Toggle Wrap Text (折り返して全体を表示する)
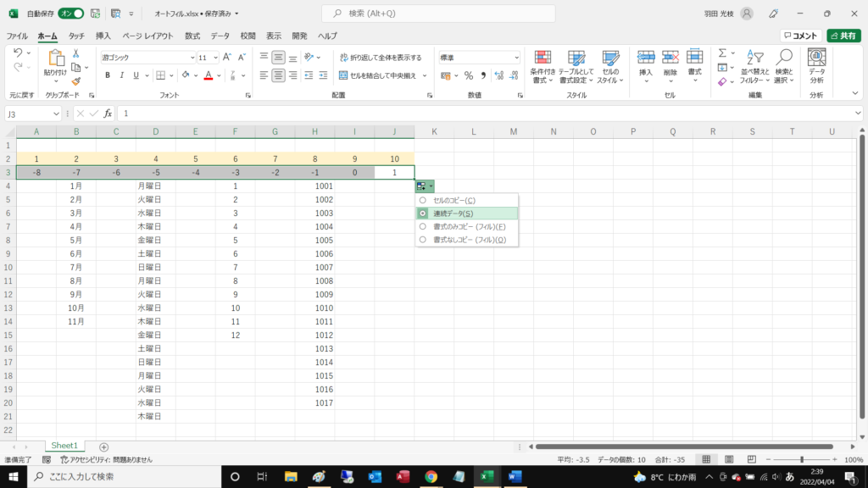Viewport: 868px width, 488px height. [x=381, y=58]
